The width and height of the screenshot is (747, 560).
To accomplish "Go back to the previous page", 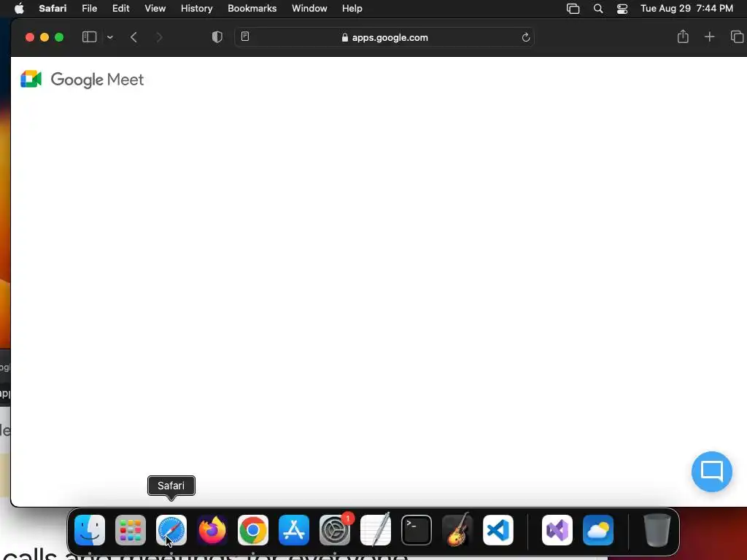I will (x=134, y=37).
